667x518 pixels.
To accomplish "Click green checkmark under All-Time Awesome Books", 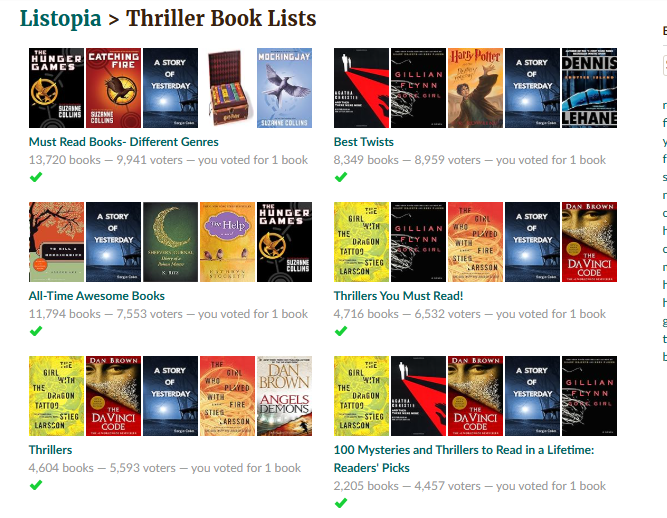I will [36, 331].
